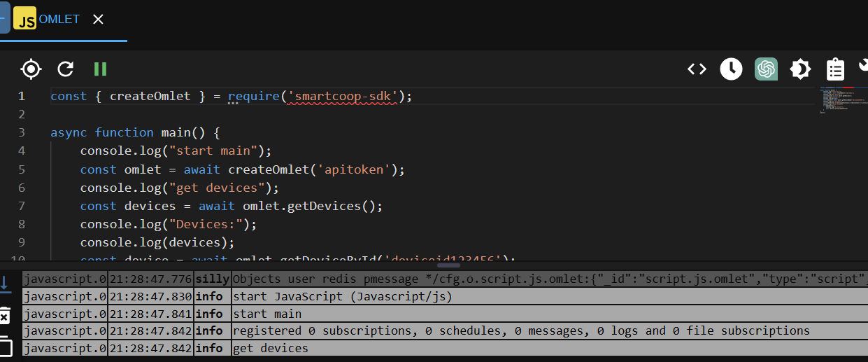Open the OMLET script tab
Image resolution: width=868 pixels, height=362 pixels.
pyautogui.click(x=59, y=20)
